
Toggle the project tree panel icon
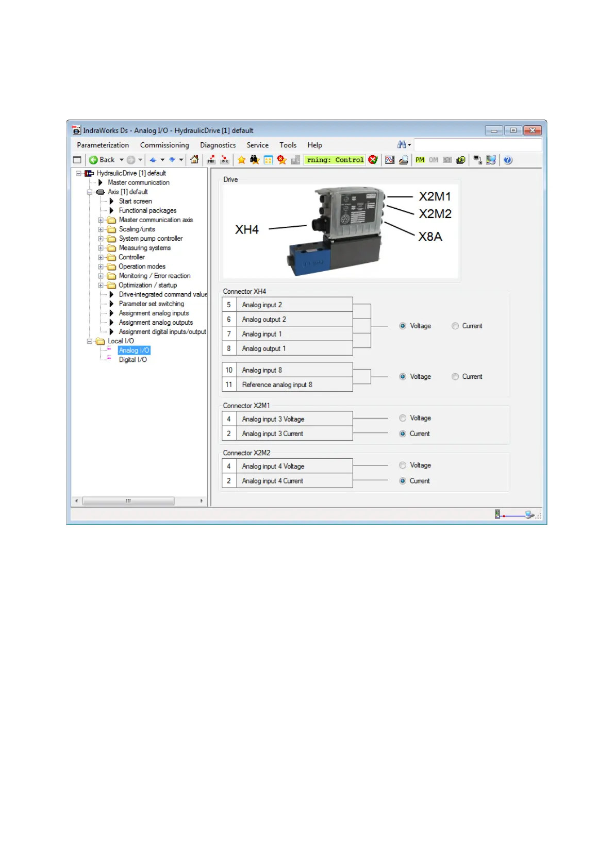[77, 160]
